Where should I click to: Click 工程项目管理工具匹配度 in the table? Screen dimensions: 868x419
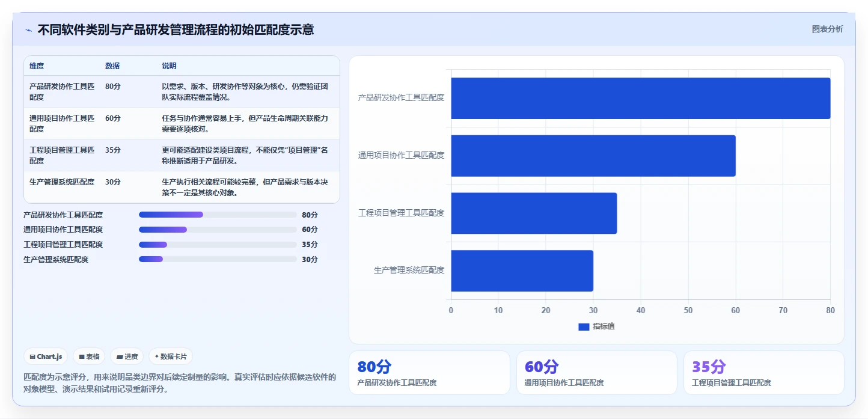coord(62,155)
